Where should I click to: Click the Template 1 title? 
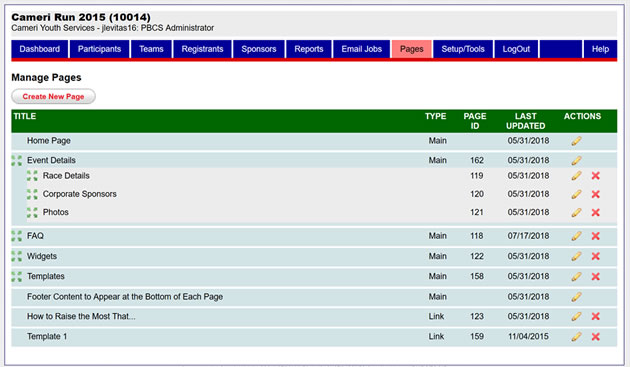pyautogui.click(x=47, y=336)
